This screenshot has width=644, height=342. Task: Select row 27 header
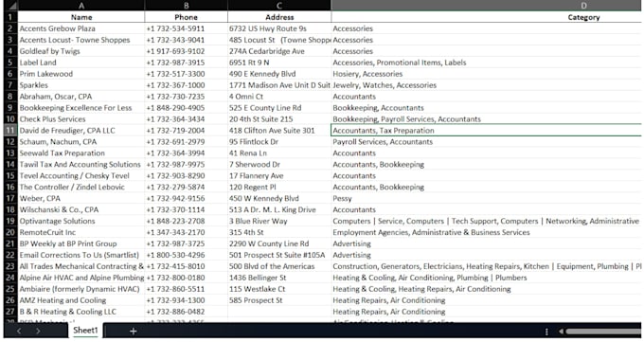pyautogui.click(x=10, y=312)
